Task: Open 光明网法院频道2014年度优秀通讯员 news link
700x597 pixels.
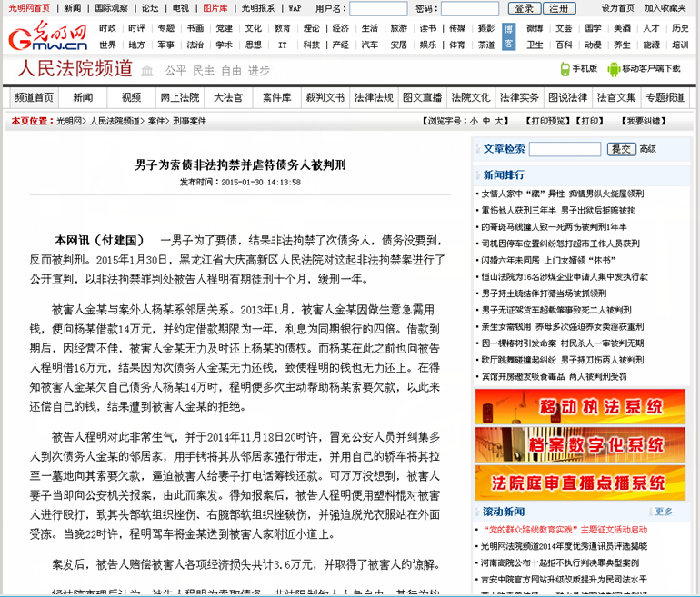Action: tap(564, 546)
